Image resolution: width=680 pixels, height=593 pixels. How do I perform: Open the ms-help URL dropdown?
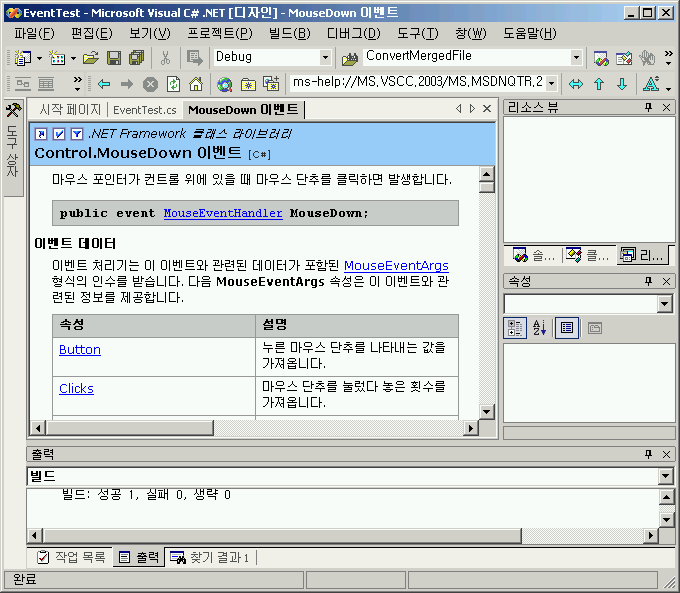point(551,83)
